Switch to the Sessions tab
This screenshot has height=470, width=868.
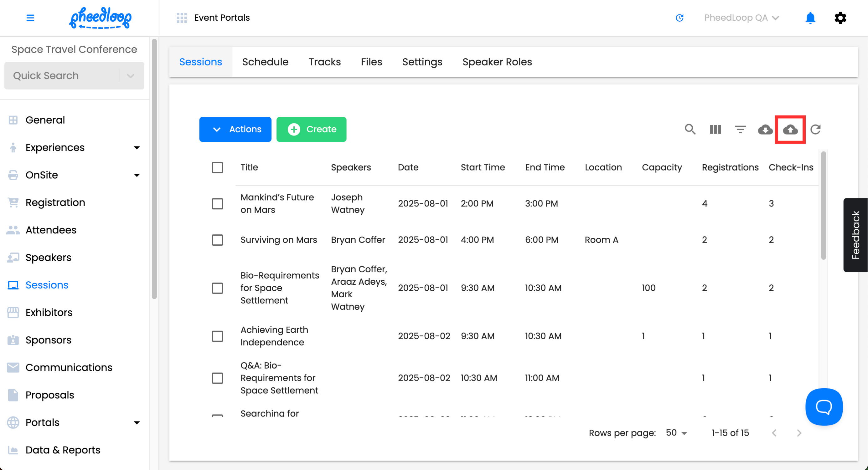click(200, 62)
